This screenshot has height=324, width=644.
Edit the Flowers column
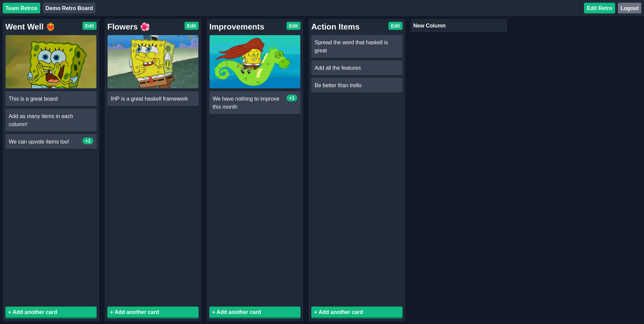[192, 26]
